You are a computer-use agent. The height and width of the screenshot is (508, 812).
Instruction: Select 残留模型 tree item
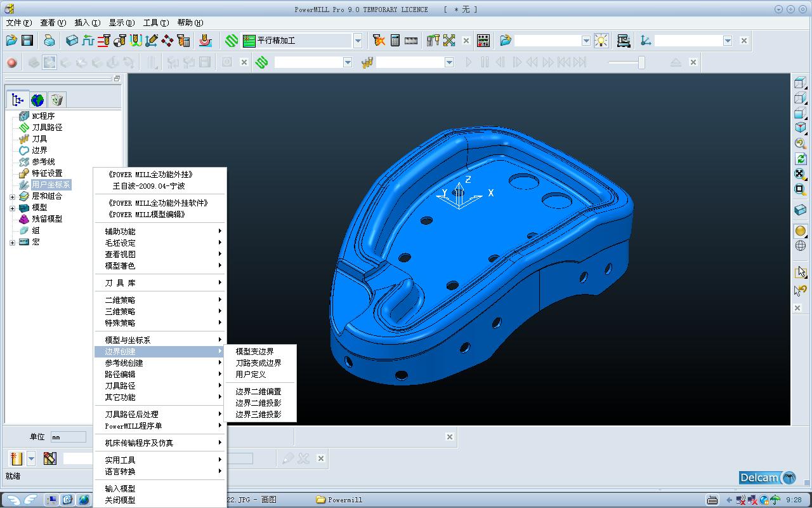click(47, 219)
